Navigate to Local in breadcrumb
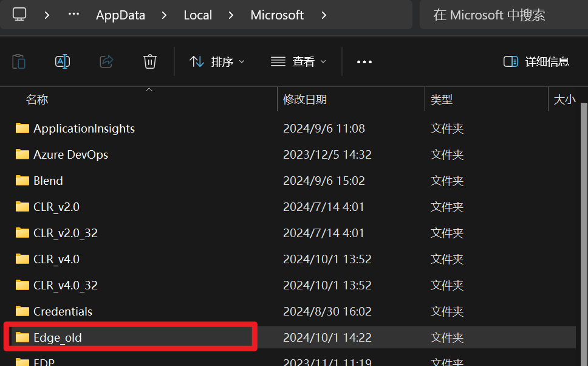The image size is (588, 366). pos(197,15)
